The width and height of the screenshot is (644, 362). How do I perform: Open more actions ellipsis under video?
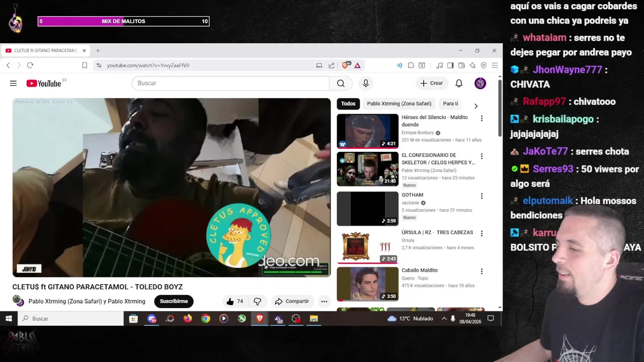pos(324,301)
